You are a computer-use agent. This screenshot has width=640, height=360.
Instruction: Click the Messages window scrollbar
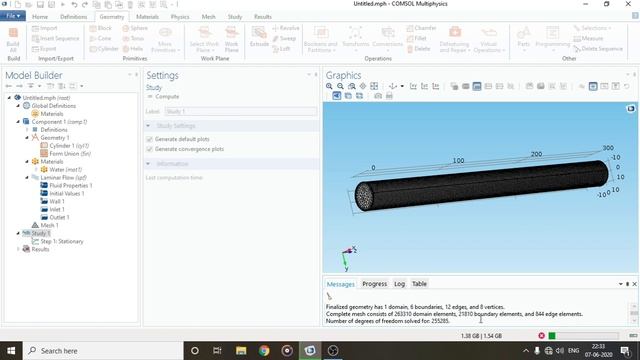click(x=634, y=313)
